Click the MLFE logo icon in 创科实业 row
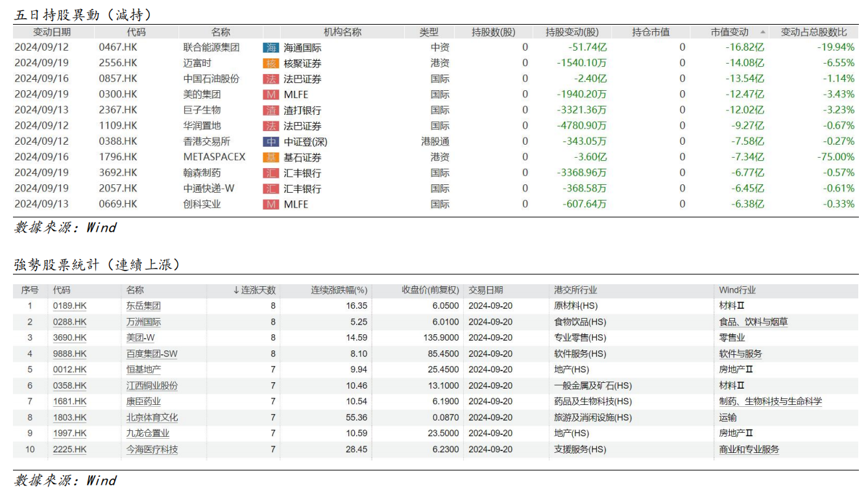The height and width of the screenshot is (499, 868). click(x=271, y=204)
